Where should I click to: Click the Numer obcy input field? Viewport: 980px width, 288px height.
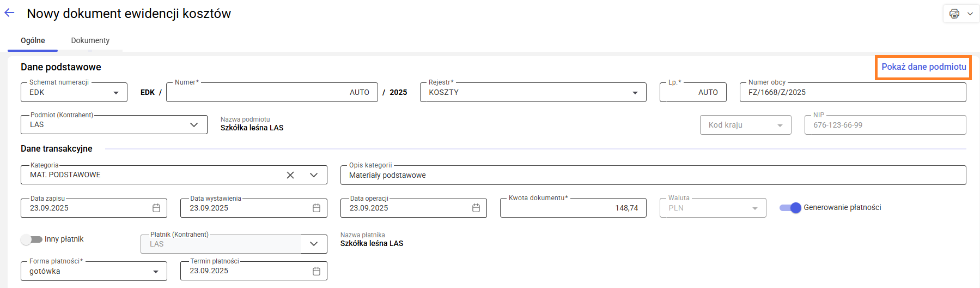(x=853, y=93)
